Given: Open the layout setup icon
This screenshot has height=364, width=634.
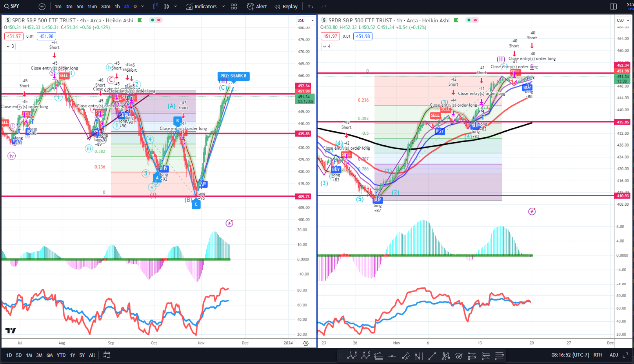Looking at the screenshot, I should (614, 7).
